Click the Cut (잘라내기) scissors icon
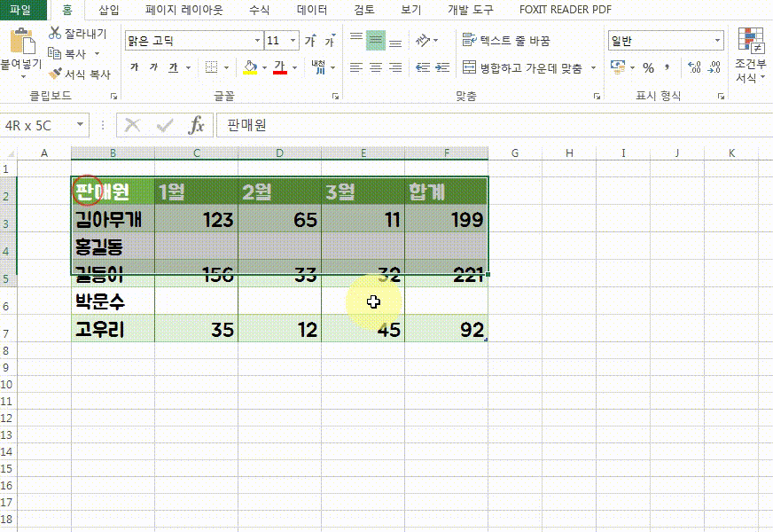Screen dimensions: 773x532 [x=55, y=33]
